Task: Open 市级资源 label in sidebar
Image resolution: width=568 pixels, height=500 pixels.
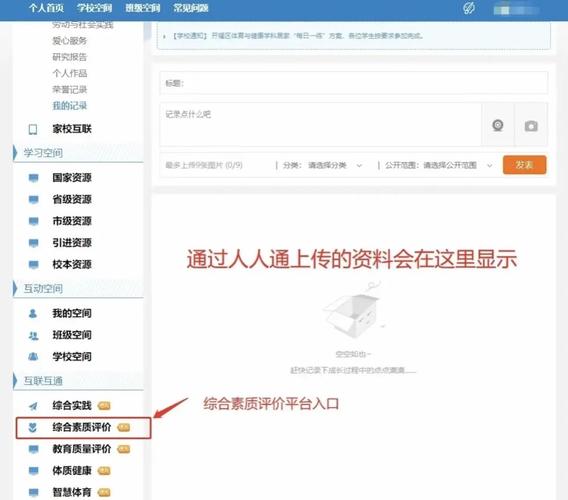Action: pos(72,221)
